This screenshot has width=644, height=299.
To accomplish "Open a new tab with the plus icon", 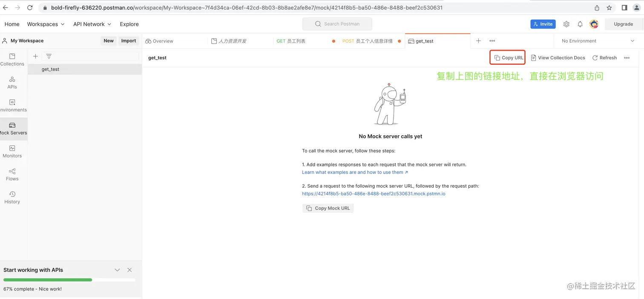I will [x=478, y=41].
